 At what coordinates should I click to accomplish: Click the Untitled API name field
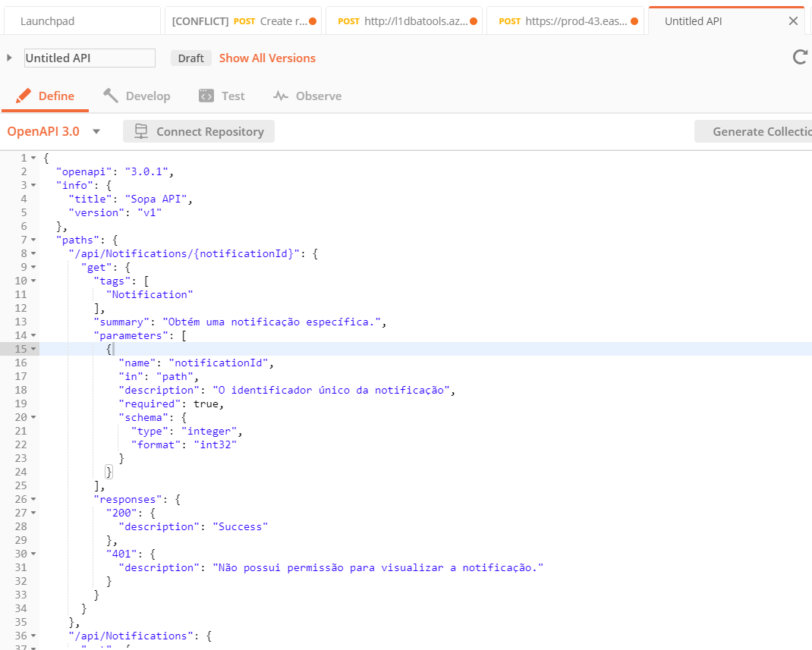click(x=89, y=58)
